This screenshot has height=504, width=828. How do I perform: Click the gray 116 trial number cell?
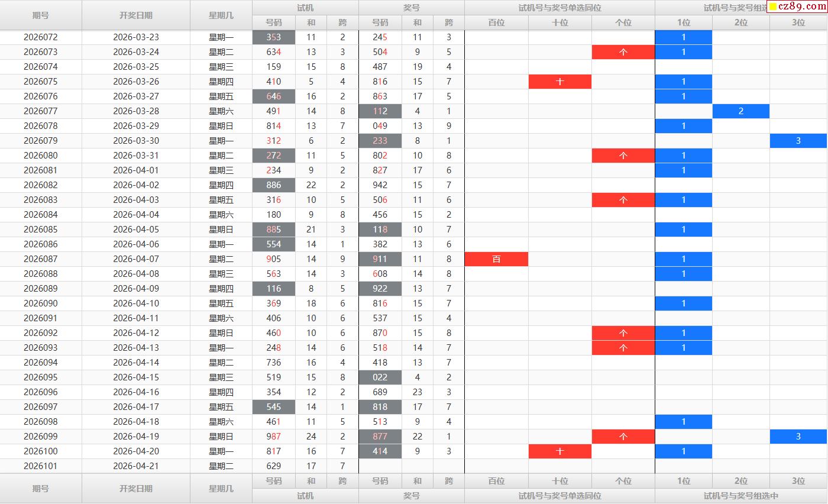click(x=274, y=289)
